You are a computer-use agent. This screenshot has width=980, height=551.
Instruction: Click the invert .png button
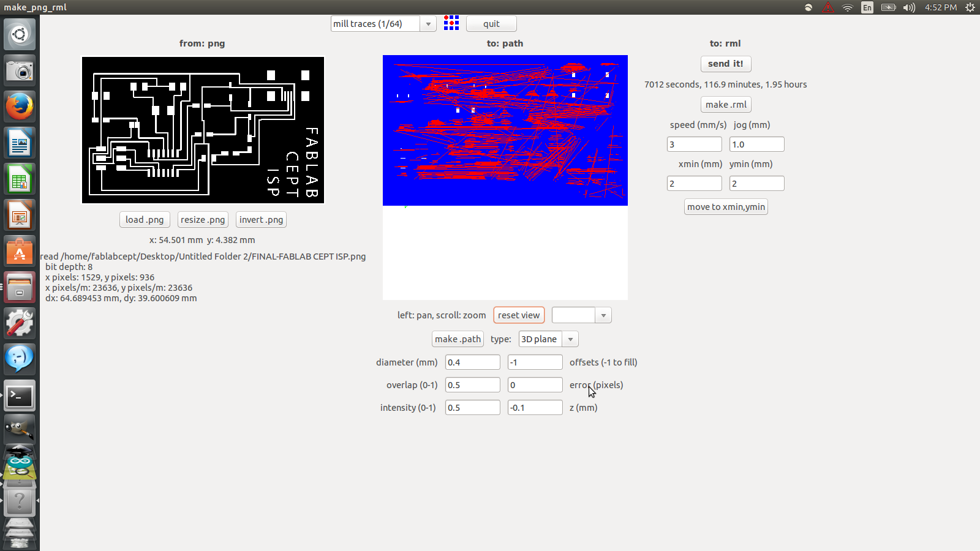coord(261,220)
